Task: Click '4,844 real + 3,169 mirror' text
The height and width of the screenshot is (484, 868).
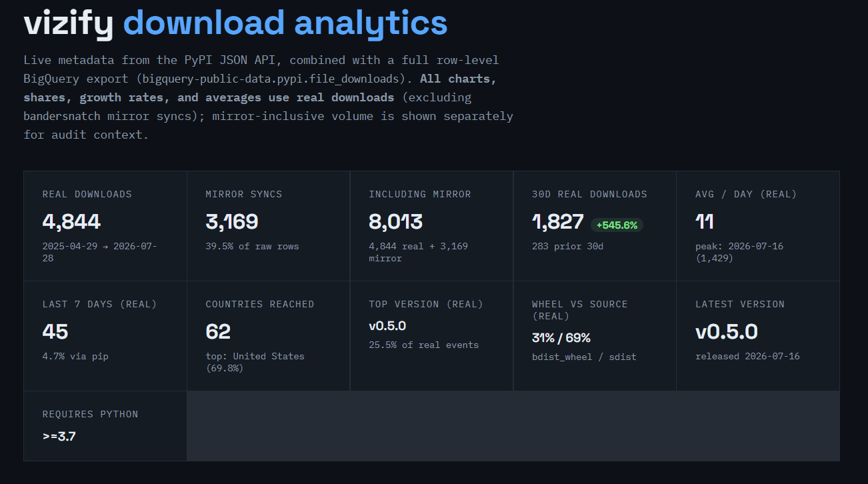Action: tap(419, 252)
